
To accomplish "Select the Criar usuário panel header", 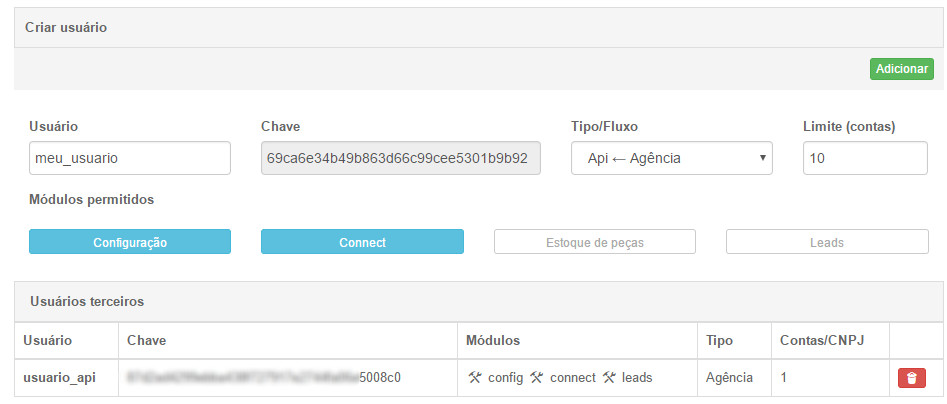I will [x=478, y=28].
